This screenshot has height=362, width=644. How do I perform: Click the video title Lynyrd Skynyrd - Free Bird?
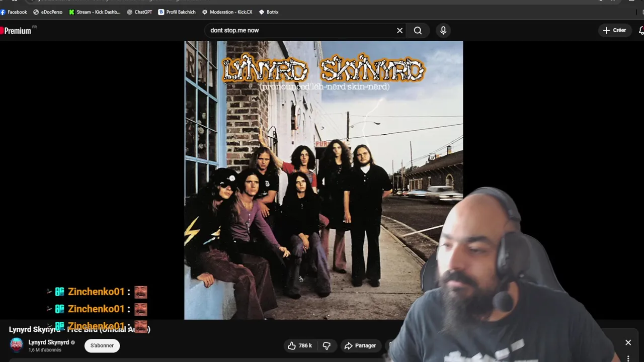pos(79,329)
